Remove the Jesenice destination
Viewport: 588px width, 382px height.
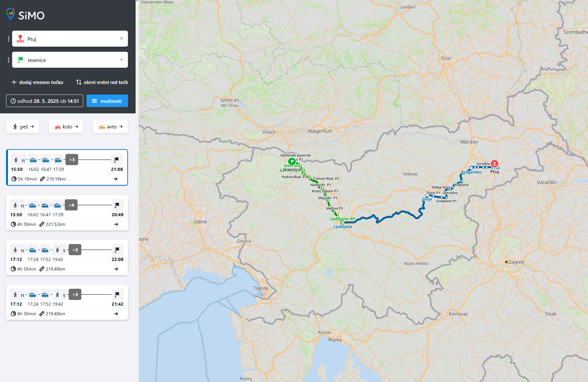pos(122,60)
